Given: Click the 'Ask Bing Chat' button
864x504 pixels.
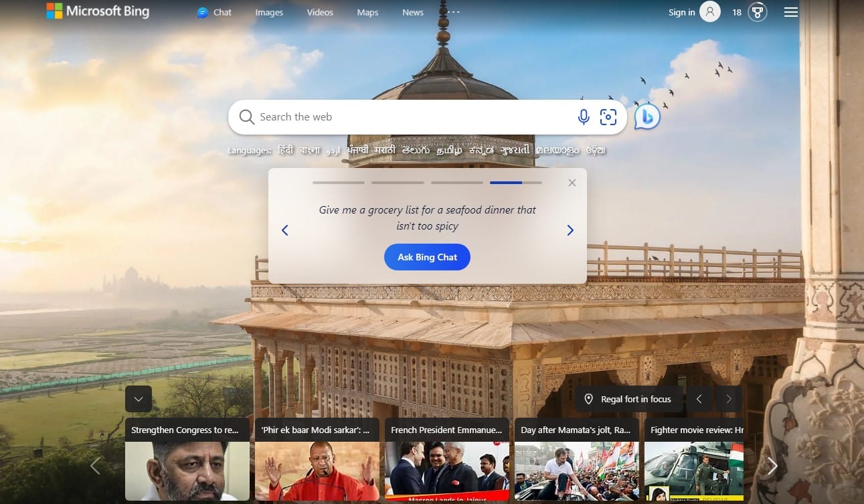Looking at the screenshot, I should (x=427, y=257).
